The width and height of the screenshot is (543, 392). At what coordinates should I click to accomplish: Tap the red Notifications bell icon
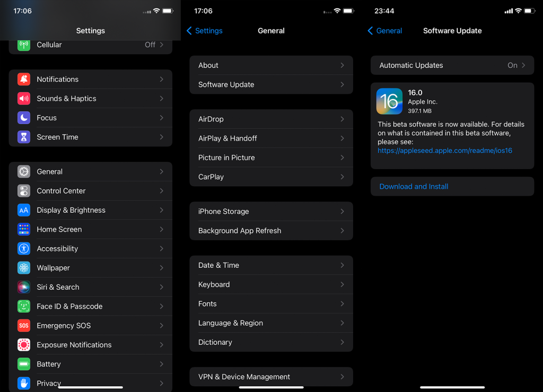(23, 79)
